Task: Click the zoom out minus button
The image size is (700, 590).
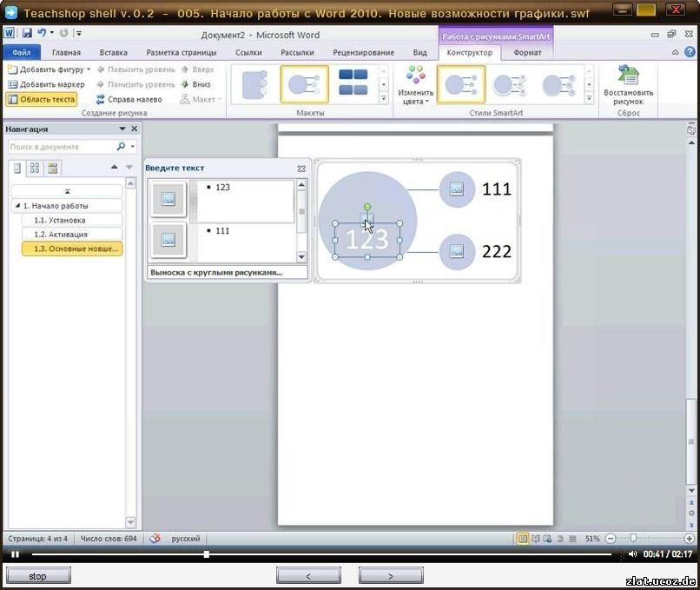Action: point(611,539)
